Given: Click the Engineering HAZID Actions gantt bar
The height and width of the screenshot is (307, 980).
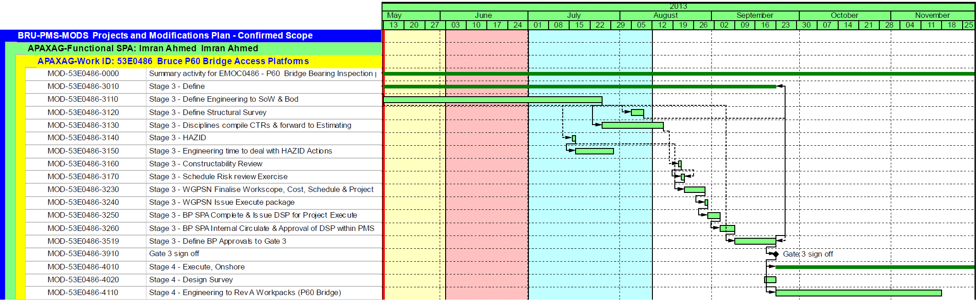Looking at the screenshot, I should pos(594,151).
